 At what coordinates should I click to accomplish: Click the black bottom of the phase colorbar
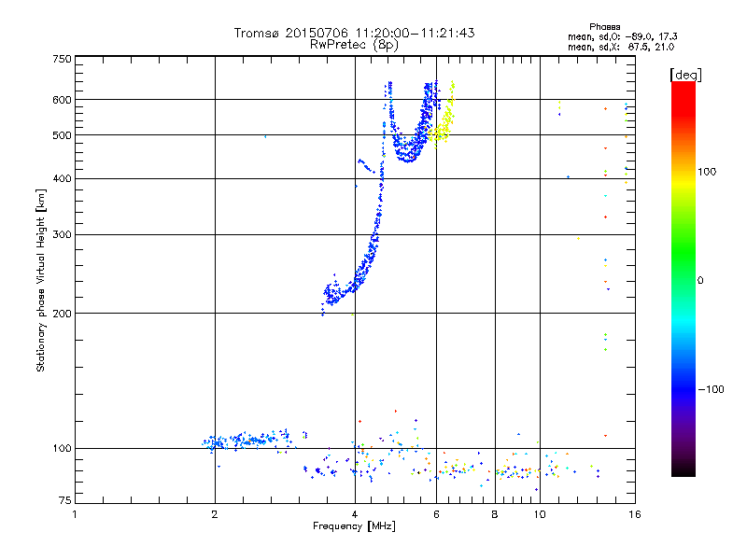pyautogui.click(x=684, y=469)
